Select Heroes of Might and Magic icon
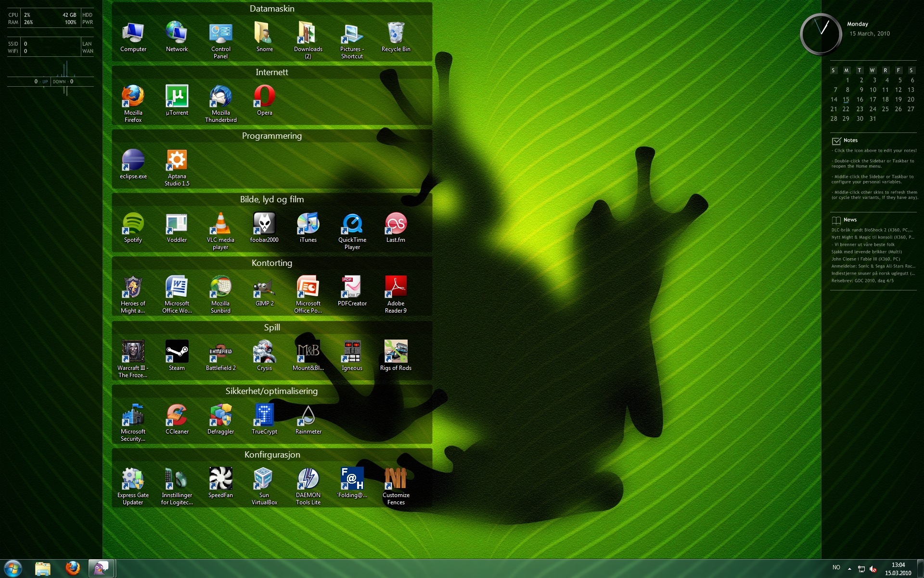This screenshot has height=578, width=924. [133, 295]
